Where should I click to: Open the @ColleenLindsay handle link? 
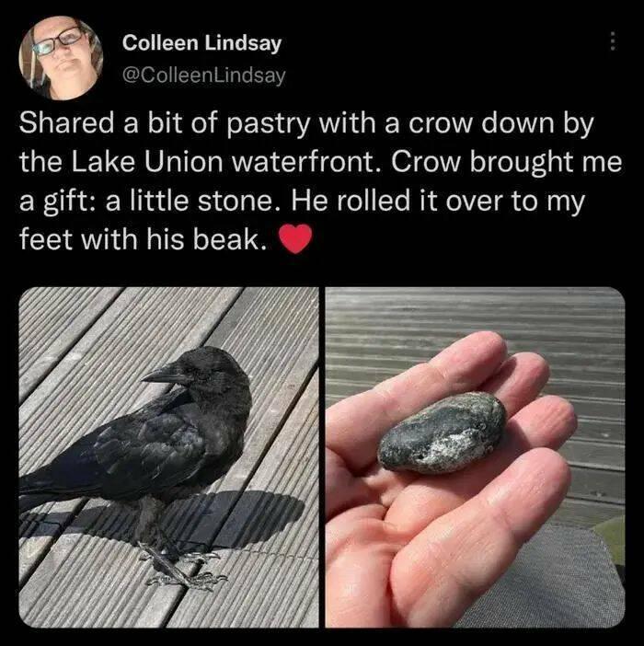[204, 75]
